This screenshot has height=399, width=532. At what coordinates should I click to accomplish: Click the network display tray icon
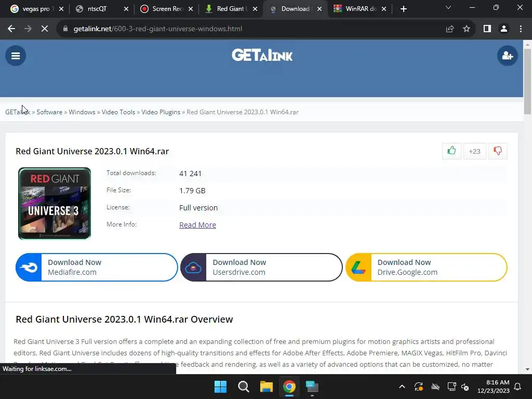coord(451,387)
